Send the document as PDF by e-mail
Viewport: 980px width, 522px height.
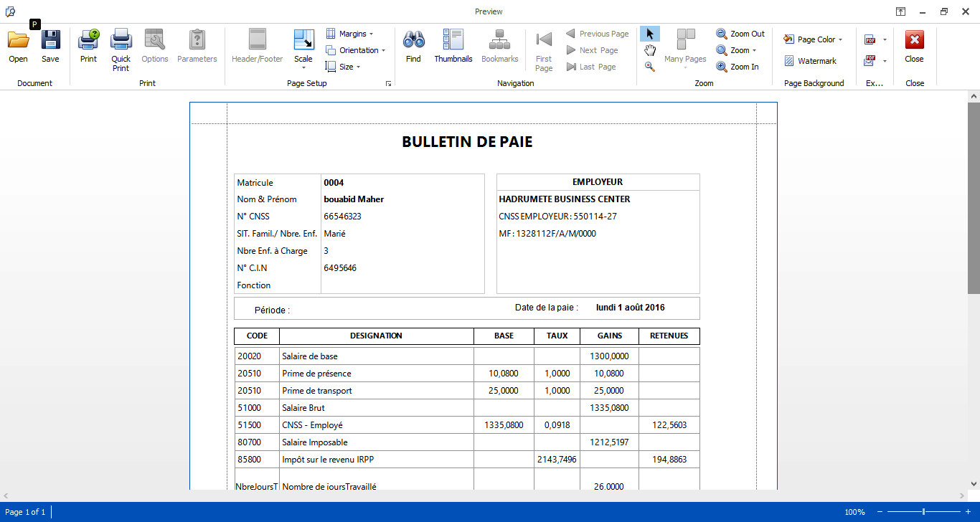870,60
